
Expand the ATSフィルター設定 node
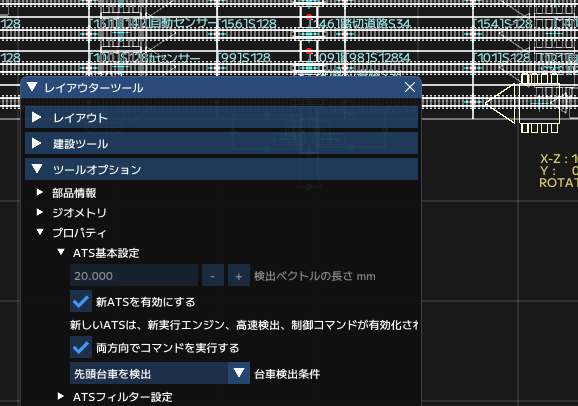coord(60,396)
